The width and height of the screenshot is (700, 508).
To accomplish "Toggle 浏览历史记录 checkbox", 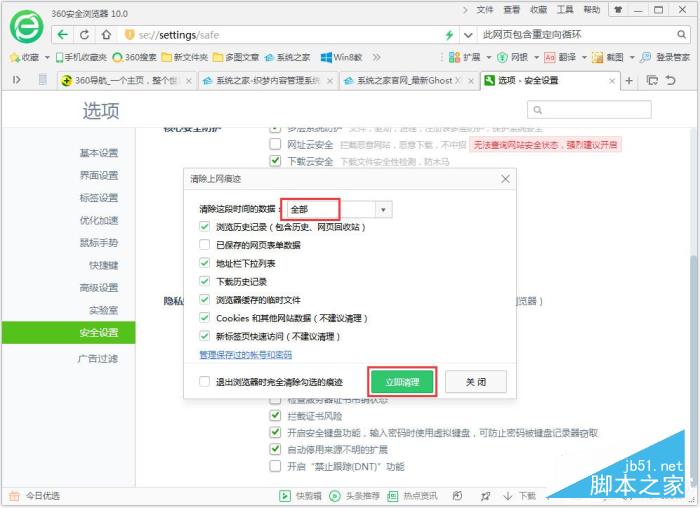I will pyautogui.click(x=204, y=226).
